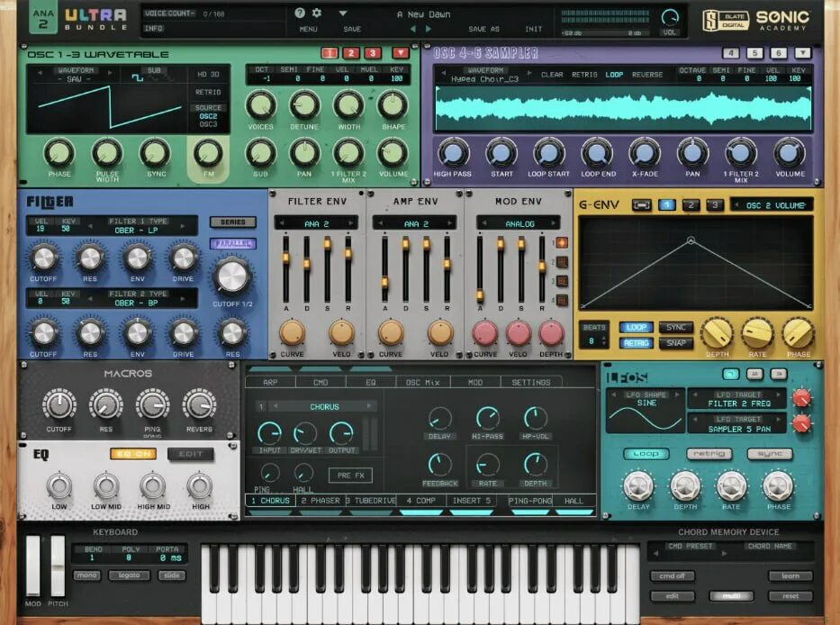Toggle REVERSE in the sampler
This screenshot has width=840, height=625.
(x=647, y=75)
